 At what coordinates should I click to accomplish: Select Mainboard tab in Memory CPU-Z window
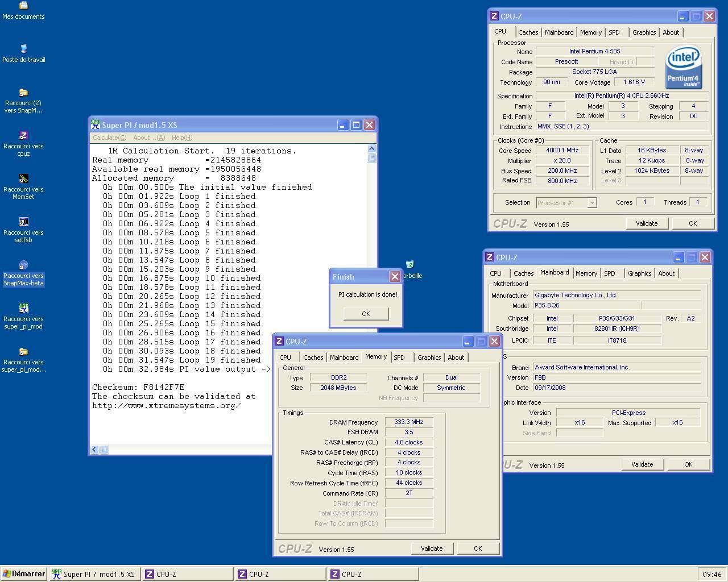pyautogui.click(x=344, y=357)
